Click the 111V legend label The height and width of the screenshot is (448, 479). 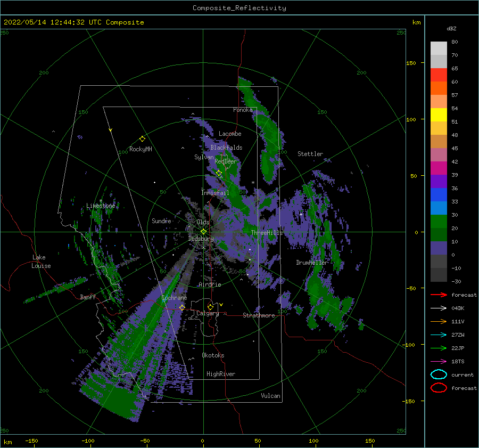458,321
